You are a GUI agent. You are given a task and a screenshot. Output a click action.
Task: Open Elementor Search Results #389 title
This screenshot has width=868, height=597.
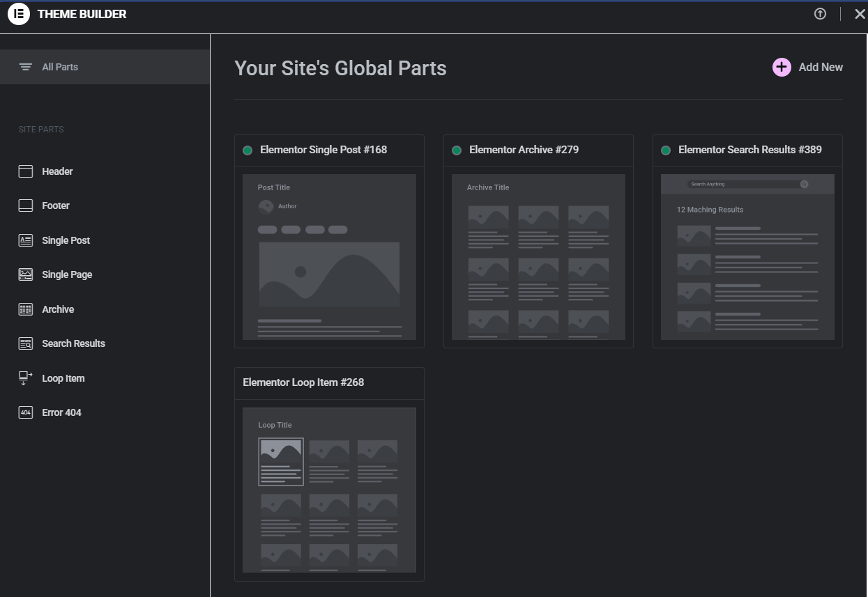750,150
